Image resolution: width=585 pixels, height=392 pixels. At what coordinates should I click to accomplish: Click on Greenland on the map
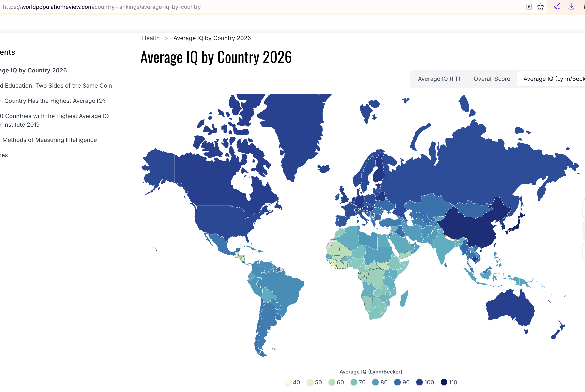295,125
